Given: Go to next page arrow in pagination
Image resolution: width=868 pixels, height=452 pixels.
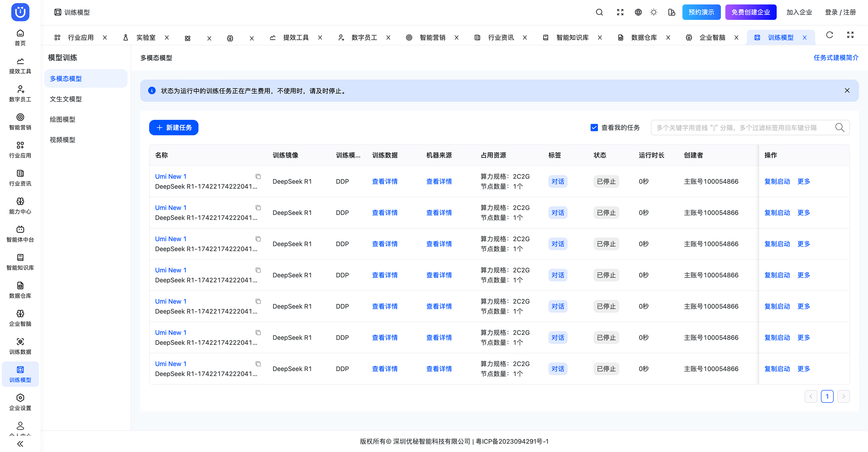Looking at the screenshot, I should [x=843, y=396].
